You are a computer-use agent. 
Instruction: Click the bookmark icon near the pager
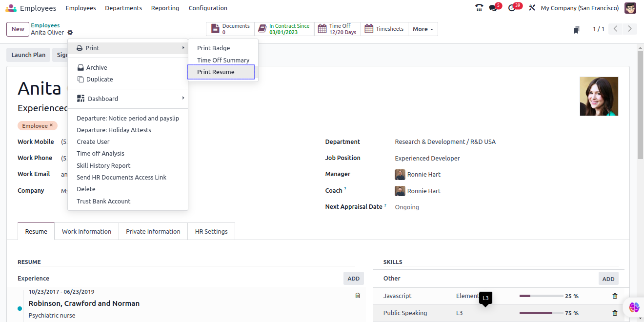coord(577,30)
